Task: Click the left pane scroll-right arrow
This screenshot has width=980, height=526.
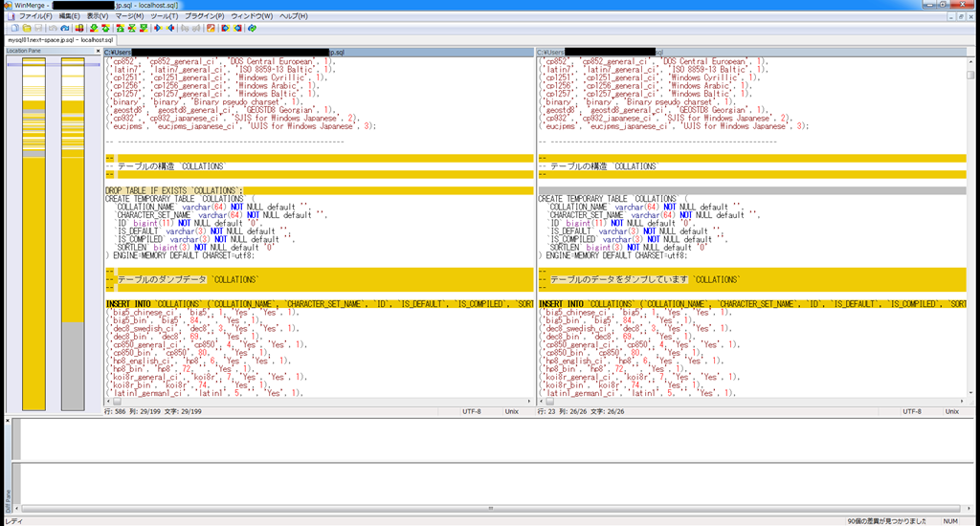Action: [x=529, y=402]
